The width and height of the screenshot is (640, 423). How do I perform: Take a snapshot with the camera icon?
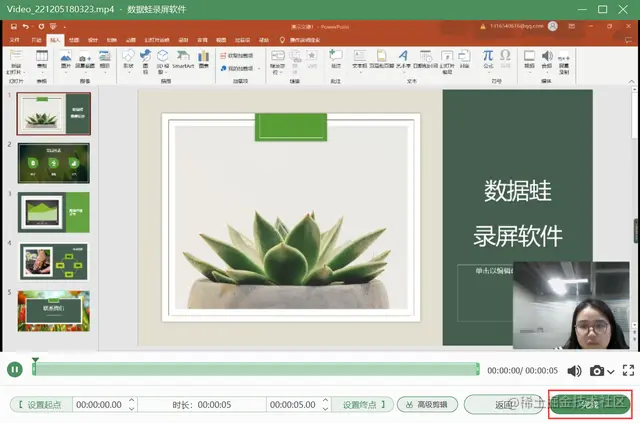pyautogui.click(x=597, y=371)
